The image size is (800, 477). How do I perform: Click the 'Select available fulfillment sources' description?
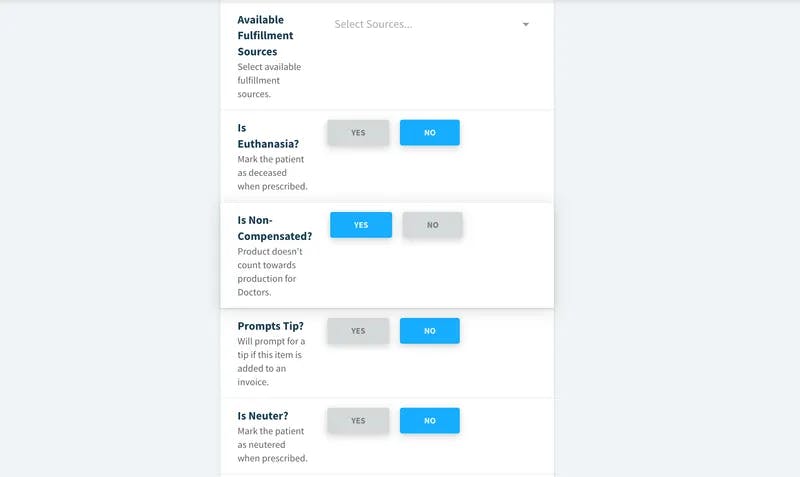269,80
